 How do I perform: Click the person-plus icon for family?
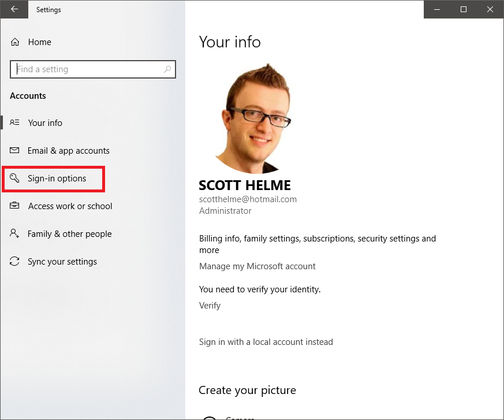15,234
